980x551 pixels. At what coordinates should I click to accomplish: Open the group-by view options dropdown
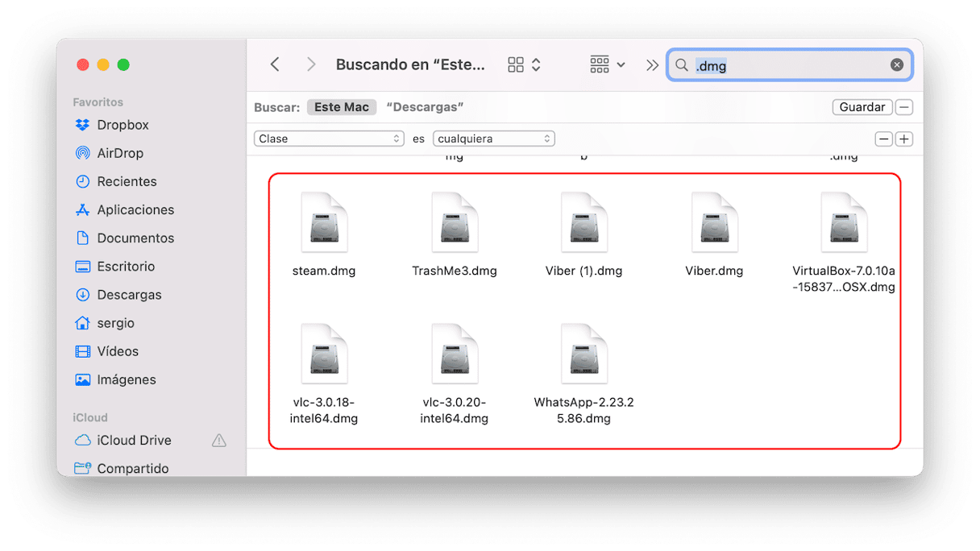(x=608, y=64)
